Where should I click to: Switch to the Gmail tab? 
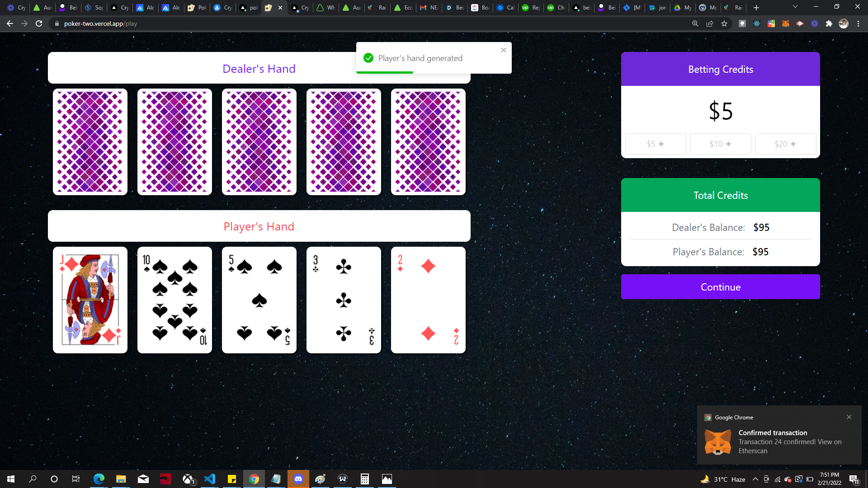click(428, 7)
